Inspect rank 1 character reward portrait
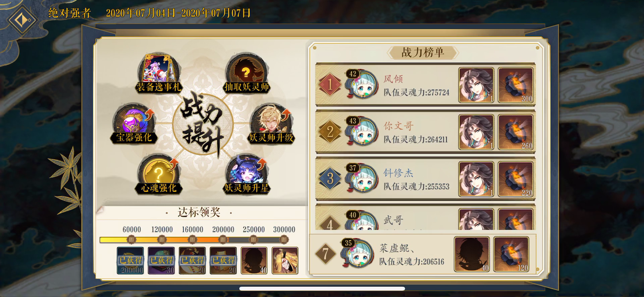 click(x=476, y=85)
